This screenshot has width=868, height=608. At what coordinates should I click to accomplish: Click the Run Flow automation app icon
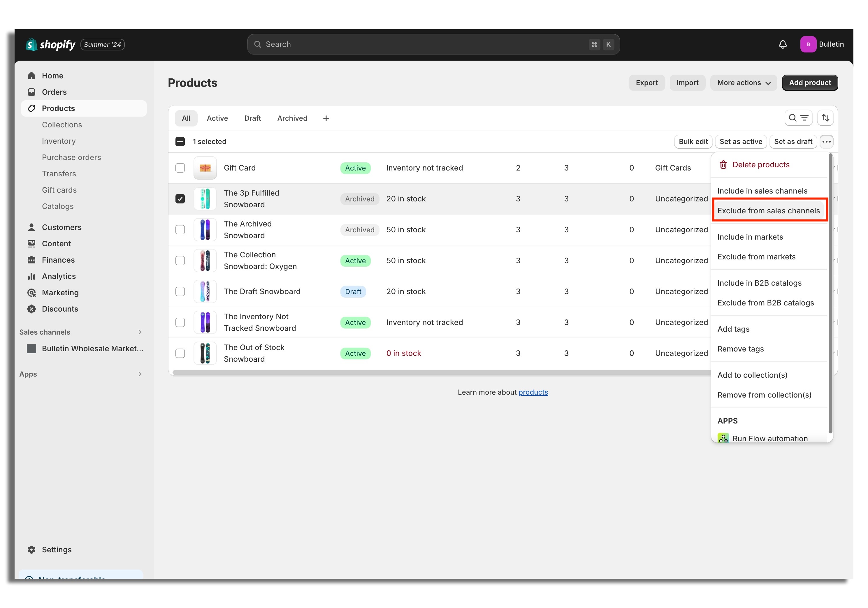pyautogui.click(x=723, y=438)
